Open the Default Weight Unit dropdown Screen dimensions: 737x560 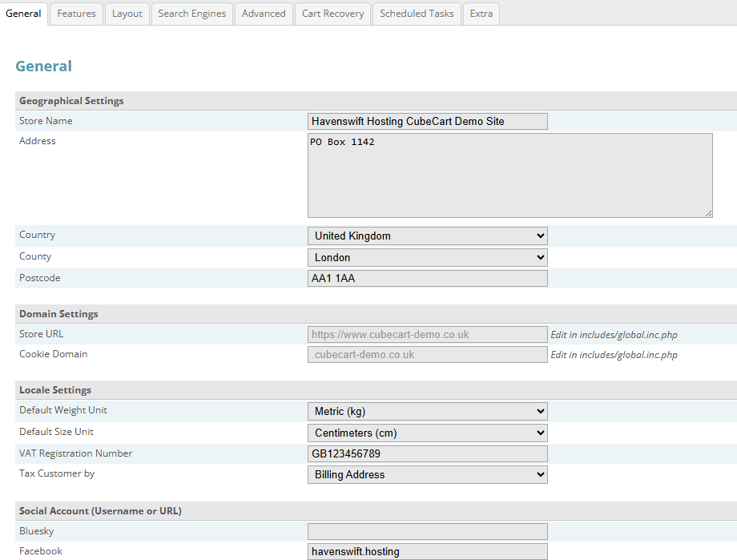click(428, 412)
